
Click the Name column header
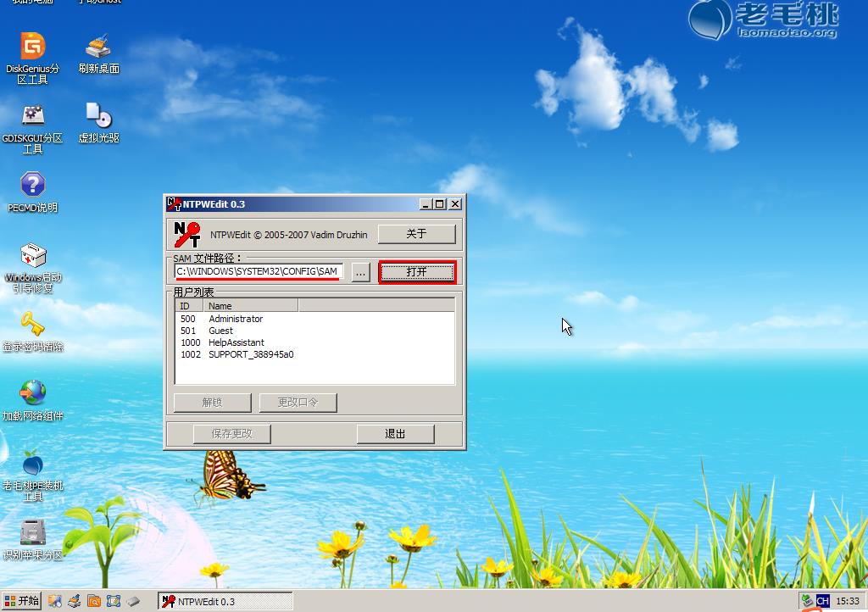tap(251, 306)
